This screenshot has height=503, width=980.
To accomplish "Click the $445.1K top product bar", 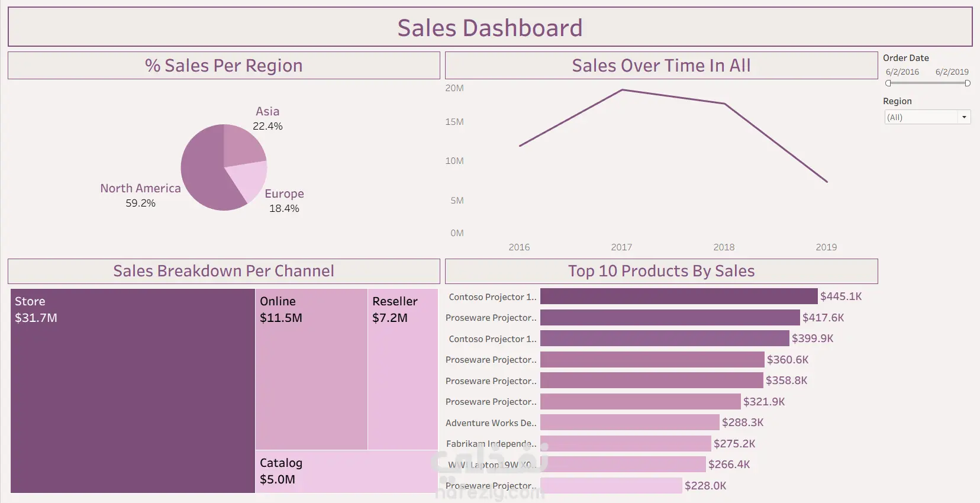I will (679, 296).
